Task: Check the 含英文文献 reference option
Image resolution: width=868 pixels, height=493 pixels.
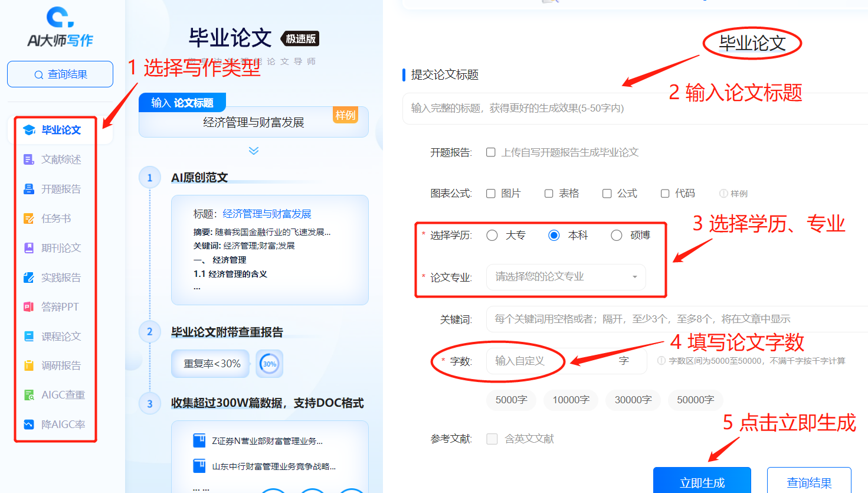Action: [x=492, y=439]
